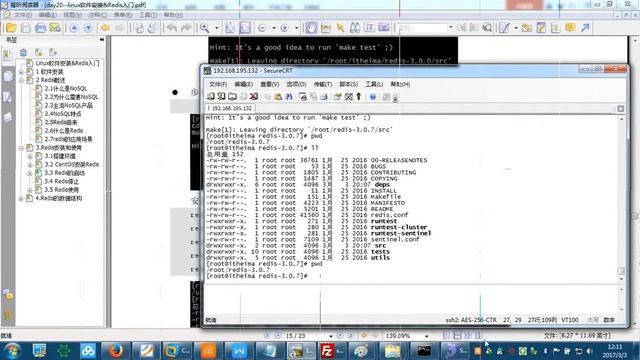640x360 pixels.
Task: Open a file in the PDF reader
Action: click(11, 28)
